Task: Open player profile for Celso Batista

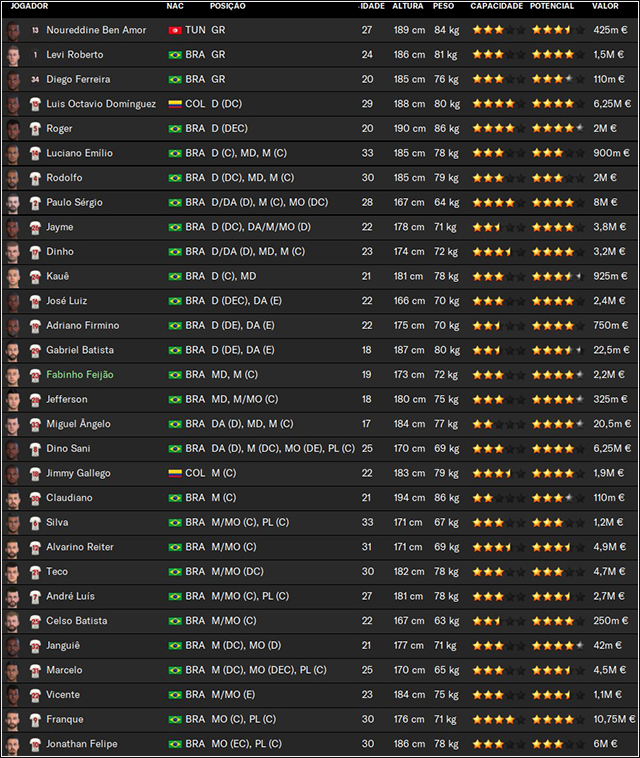Action: [x=76, y=621]
